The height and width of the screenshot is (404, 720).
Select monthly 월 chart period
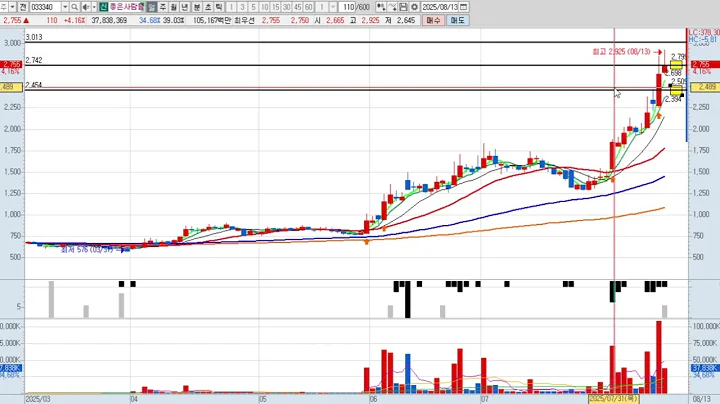[174, 7]
